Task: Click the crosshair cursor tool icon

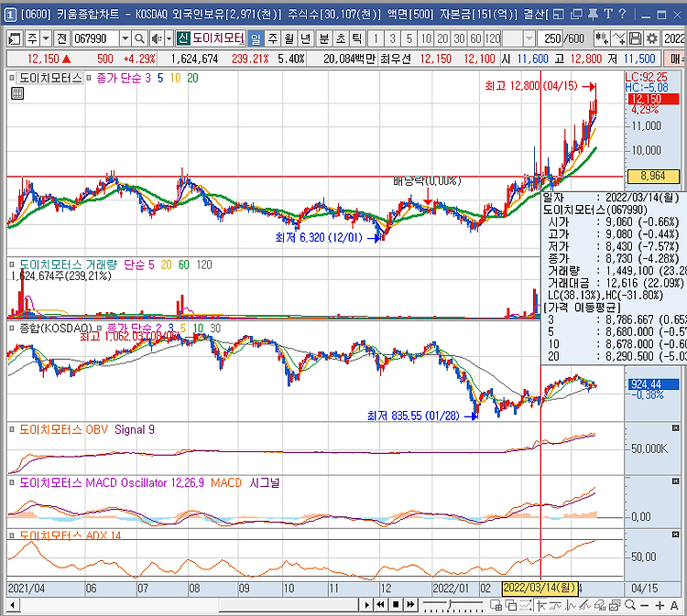Action: coord(541,605)
